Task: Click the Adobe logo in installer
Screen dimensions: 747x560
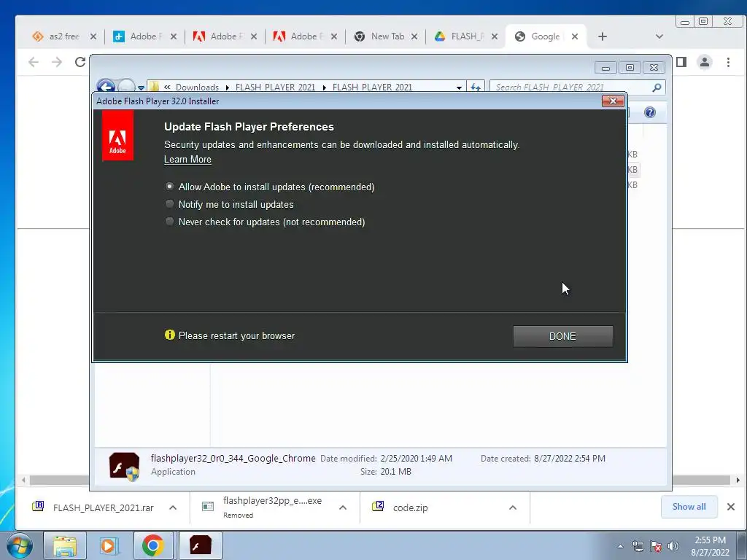Action: (117, 136)
